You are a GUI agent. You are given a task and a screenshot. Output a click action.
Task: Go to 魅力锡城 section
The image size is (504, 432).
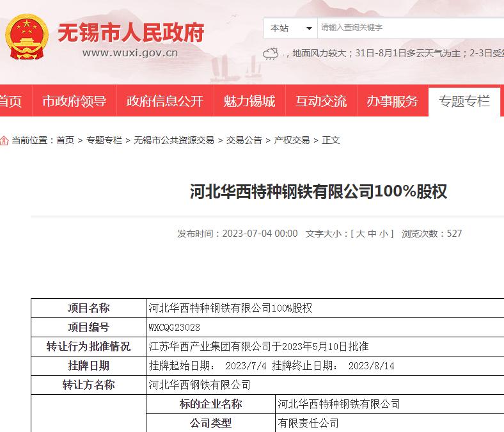point(249,100)
